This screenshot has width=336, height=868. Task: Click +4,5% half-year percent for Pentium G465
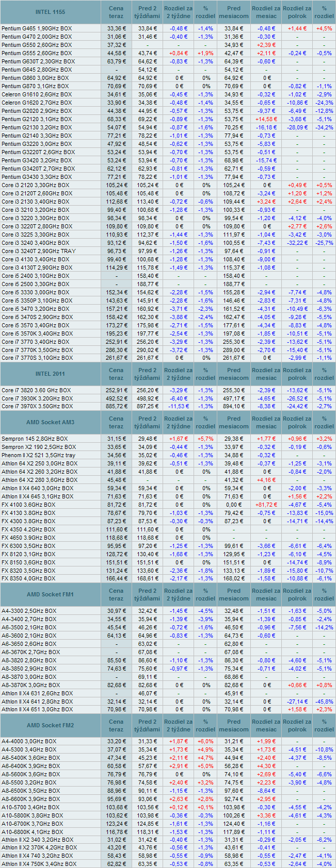coord(324,28)
